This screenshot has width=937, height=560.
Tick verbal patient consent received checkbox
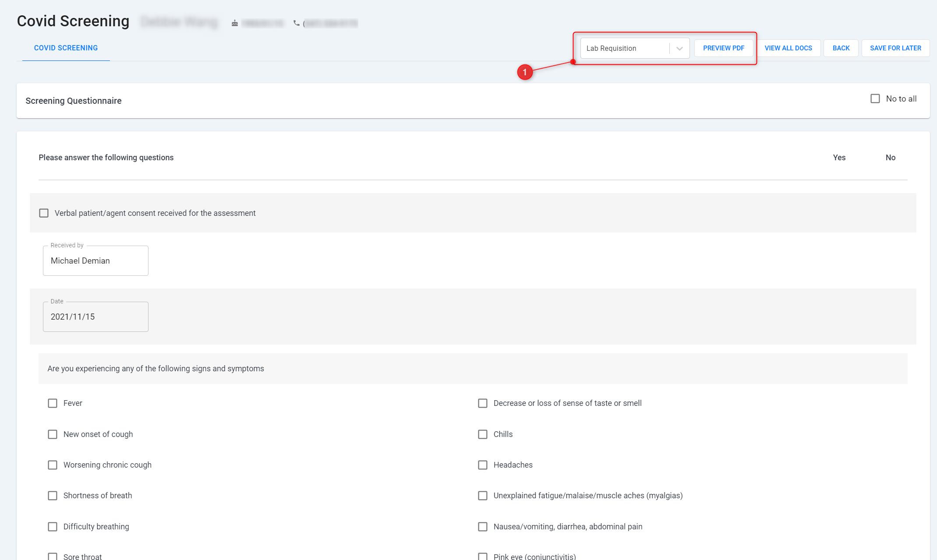(44, 213)
